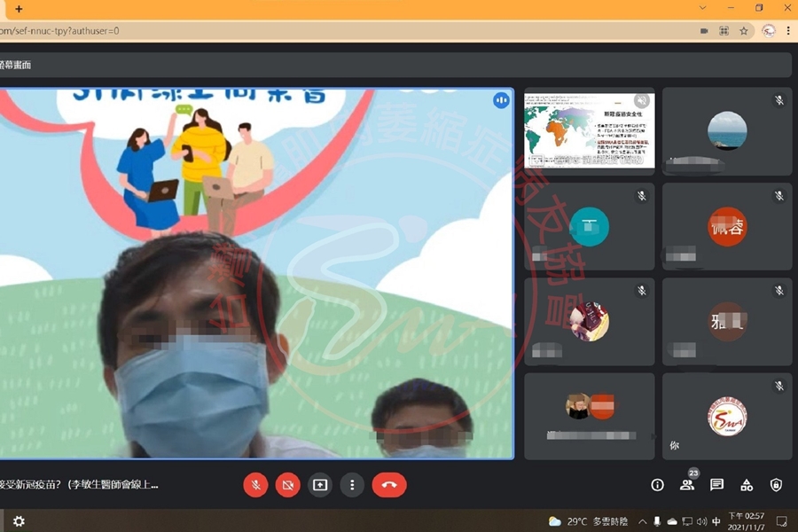Open meeting details info icon
The image size is (798, 532).
click(x=657, y=485)
